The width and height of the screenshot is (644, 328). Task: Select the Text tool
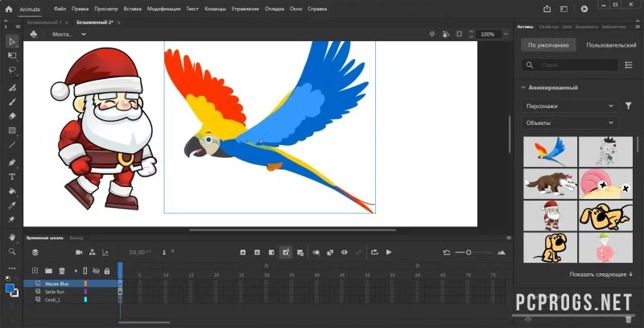pyautogui.click(x=12, y=176)
